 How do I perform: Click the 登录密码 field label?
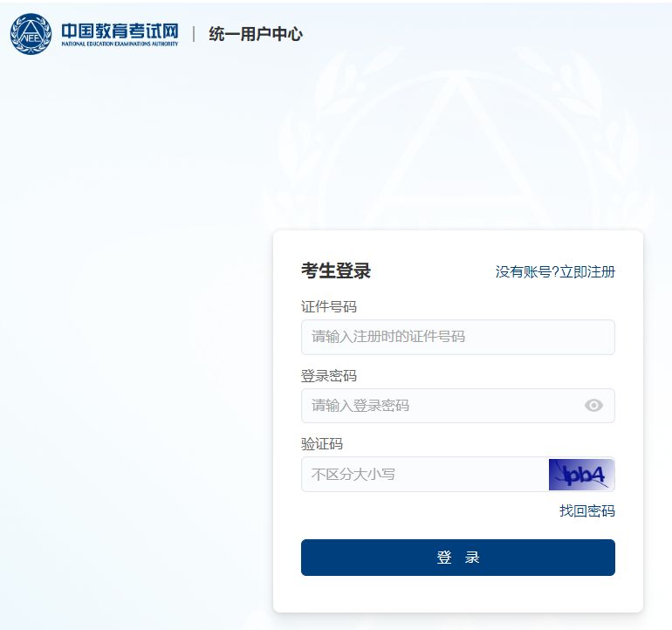(x=329, y=375)
